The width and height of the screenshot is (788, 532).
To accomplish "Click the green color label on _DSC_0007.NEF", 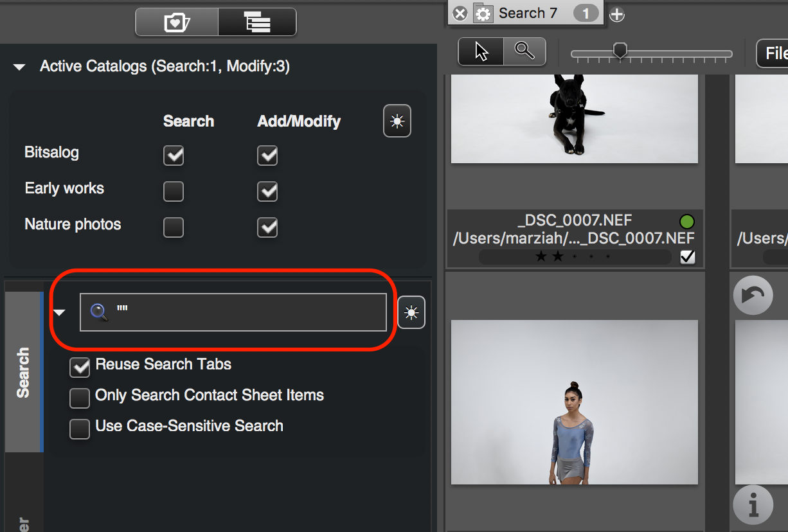I will coord(687,222).
